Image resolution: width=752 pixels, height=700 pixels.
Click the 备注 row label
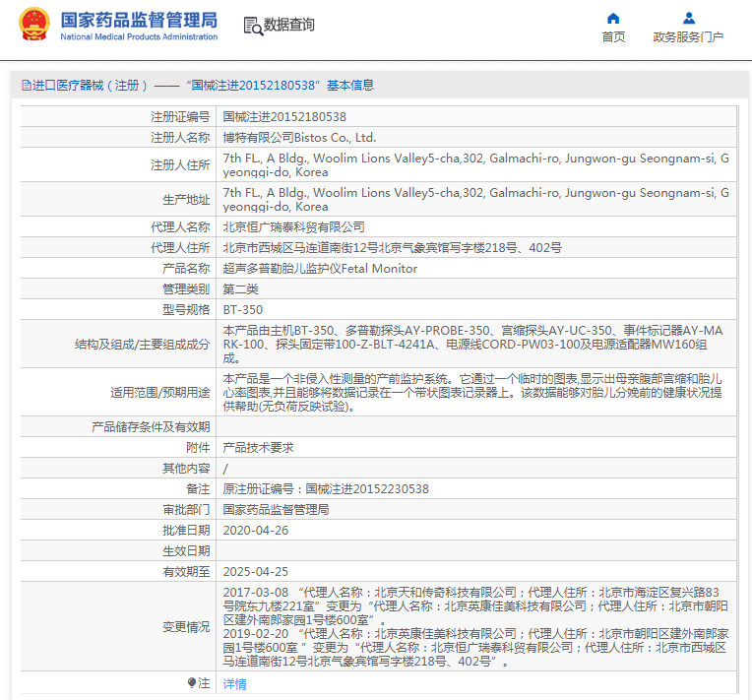pos(198,488)
